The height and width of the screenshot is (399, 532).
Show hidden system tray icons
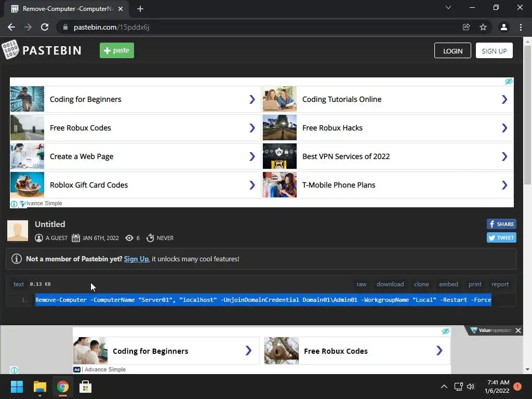(444, 387)
